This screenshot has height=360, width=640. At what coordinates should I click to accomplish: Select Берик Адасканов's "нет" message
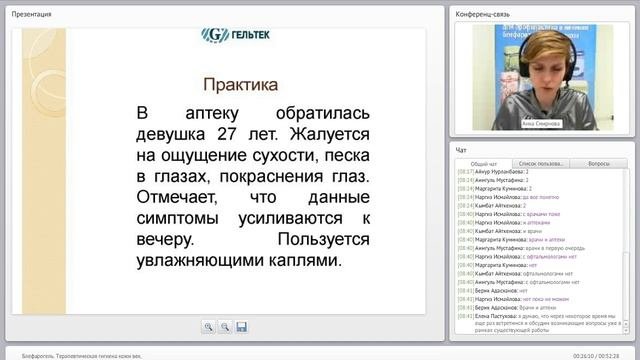pyautogui.click(x=493, y=291)
